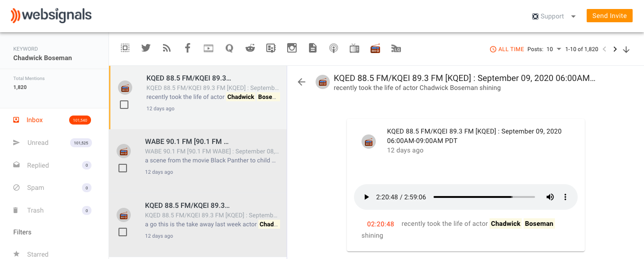Image resolution: width=644 pixels, height=259 pixels.
Task: Click the websignals logo
Action: pyautogui.click(x=51, y=15)
